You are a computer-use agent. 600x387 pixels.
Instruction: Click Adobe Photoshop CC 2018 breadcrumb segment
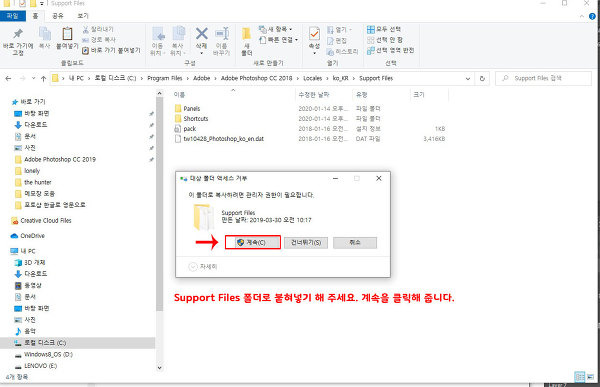pyautogui.click(x=256, y=78)
